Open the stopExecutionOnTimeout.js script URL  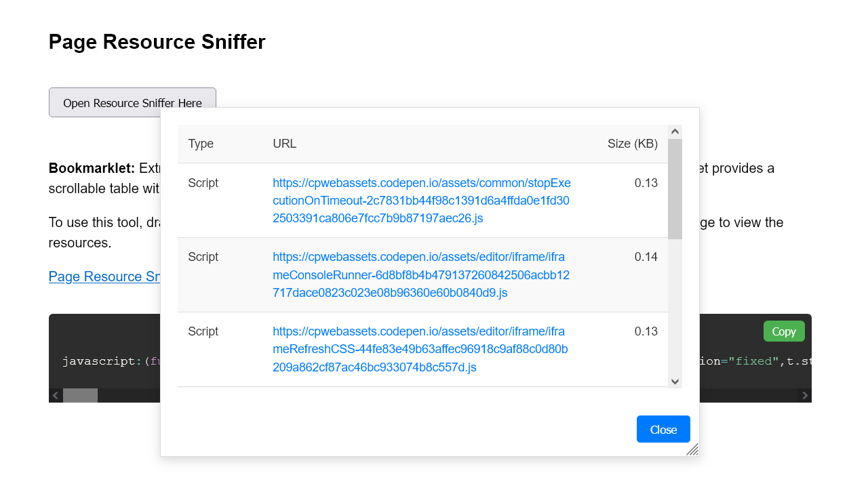[421, 200]
